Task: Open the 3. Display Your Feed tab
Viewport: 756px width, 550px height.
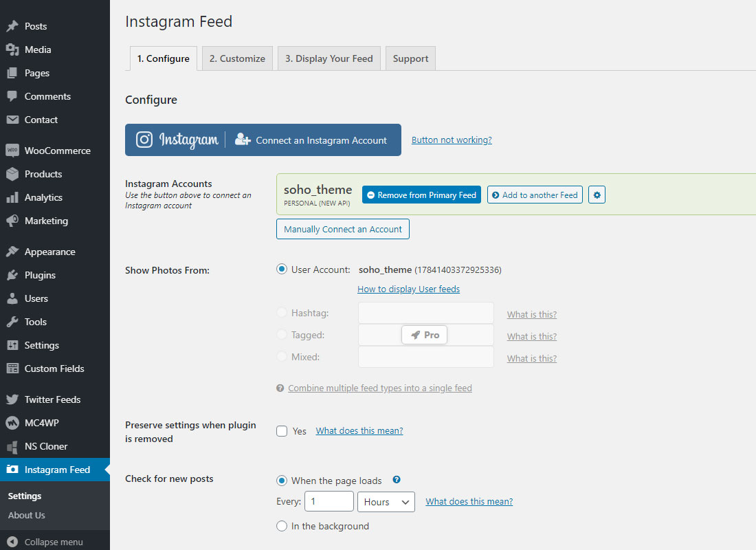Action: tap(329, 58)
